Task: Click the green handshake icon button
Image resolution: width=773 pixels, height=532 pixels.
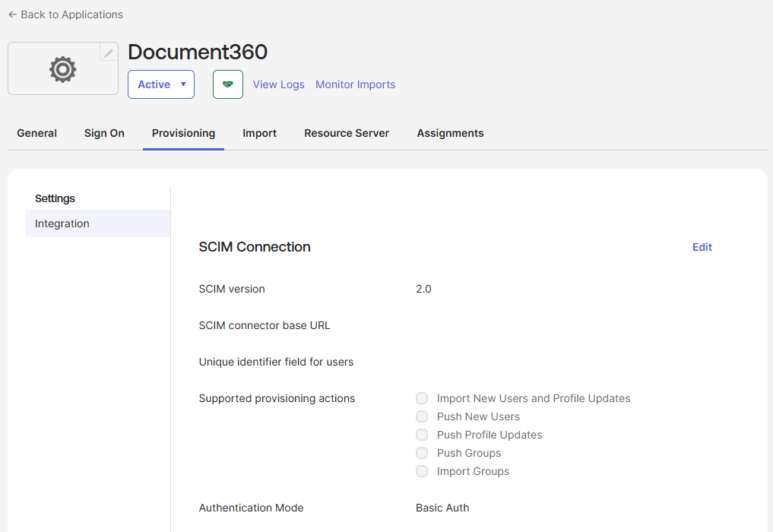Action: pyautogui.click(x=228, y=84)
